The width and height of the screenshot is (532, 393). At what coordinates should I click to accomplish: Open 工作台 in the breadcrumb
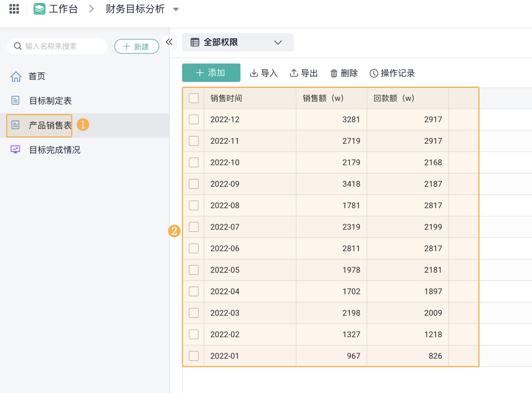tap(63, 9)
